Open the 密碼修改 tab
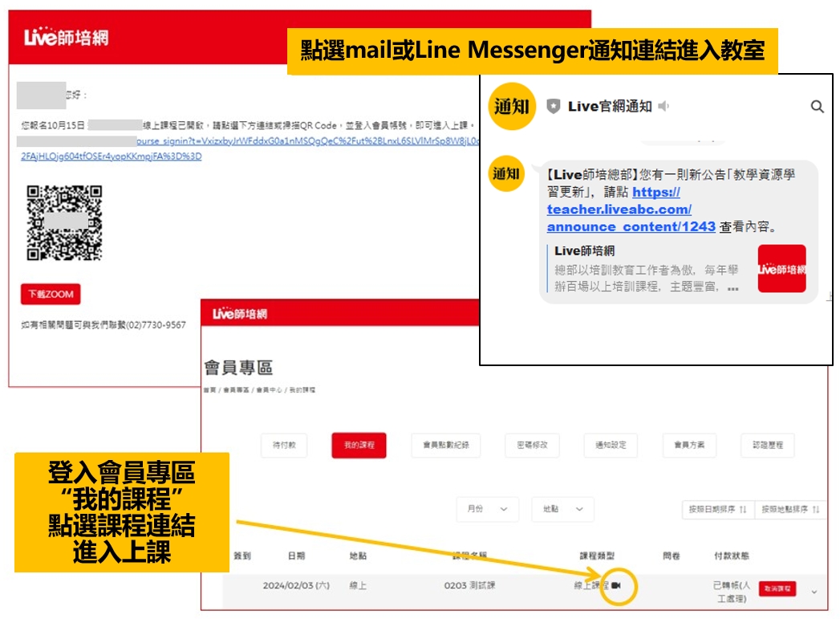840x619 pixels. [x=532, y=445]
